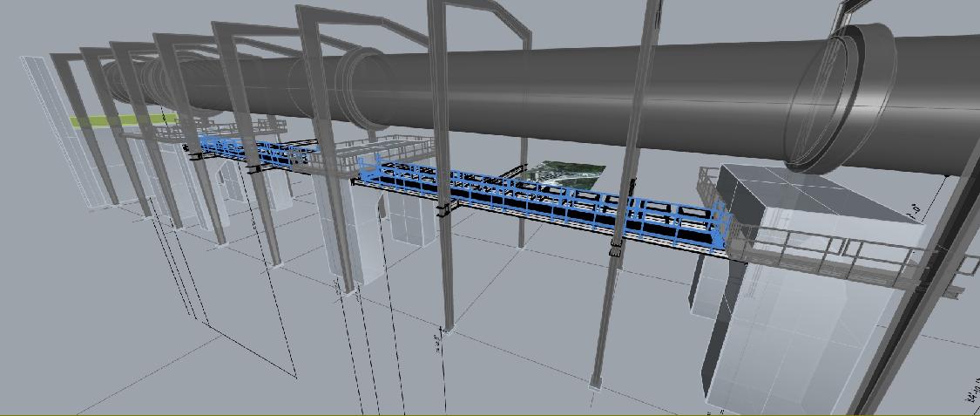Click the aerial satellite photo plane
Screen dimensions: 980x416
563,174
